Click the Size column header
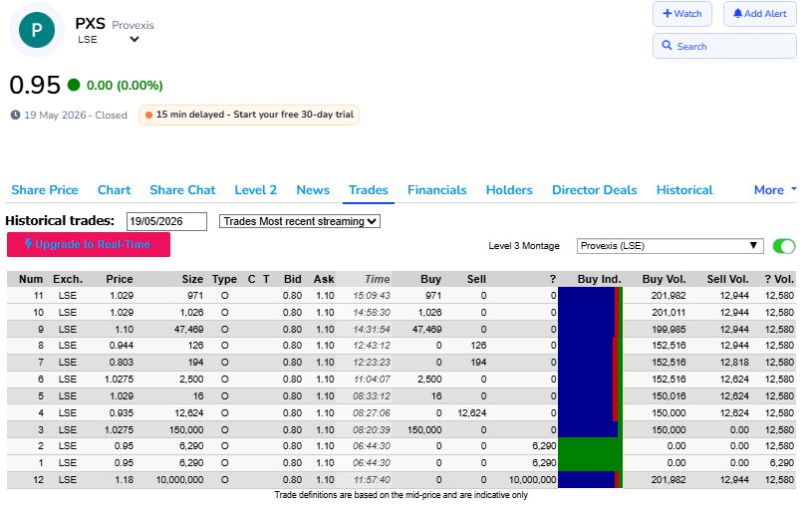Screen dimensions: 812x508 point(192,279)
